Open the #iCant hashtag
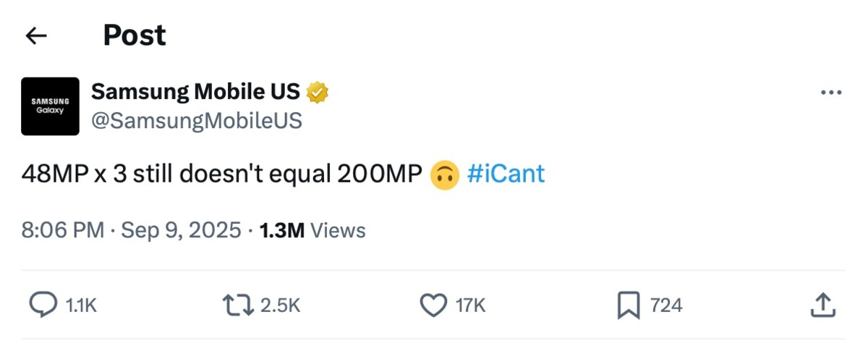The image size is (868, 341). [506, 174]
